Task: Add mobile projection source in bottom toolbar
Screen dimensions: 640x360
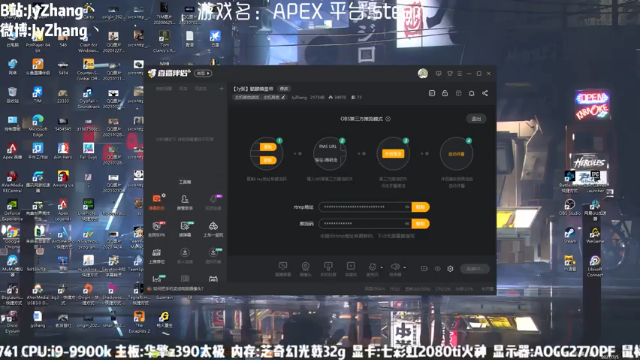Action: point(328,269)
